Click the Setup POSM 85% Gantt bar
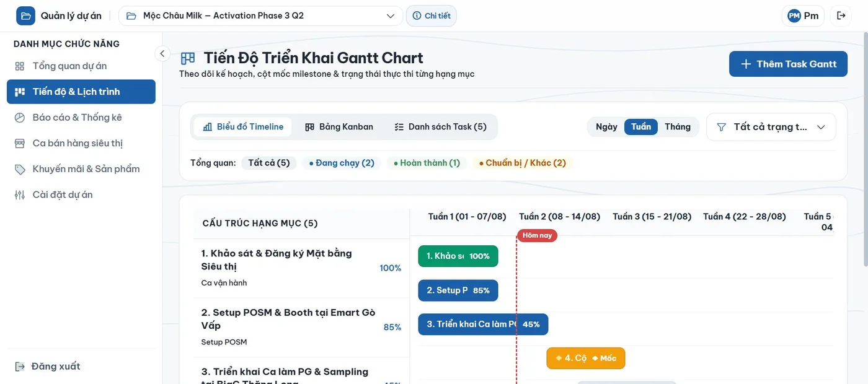 pyautogui.click(x=458, y=290)
